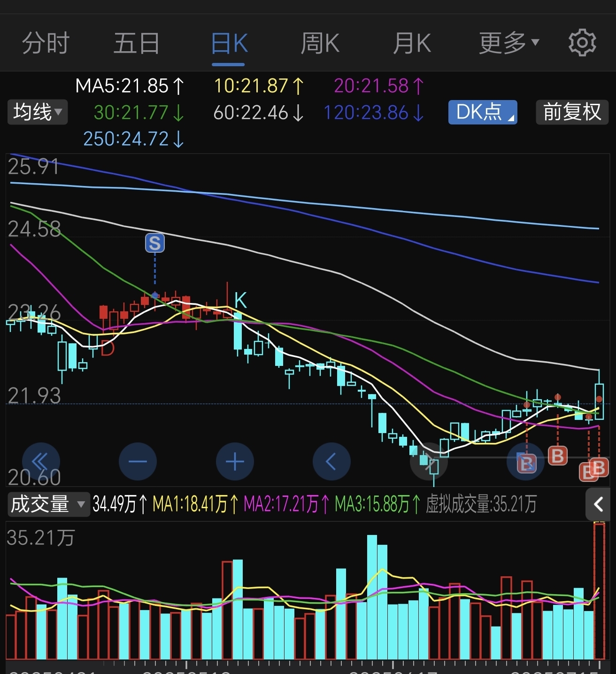Tap the 25.91 price axis label

(x=34, y=167)
